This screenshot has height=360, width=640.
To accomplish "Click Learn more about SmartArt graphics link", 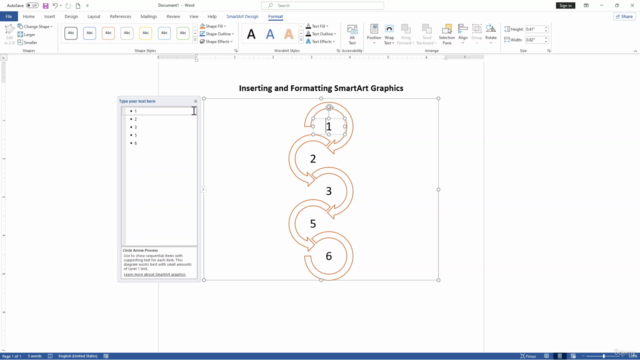I will pos(155,275).
